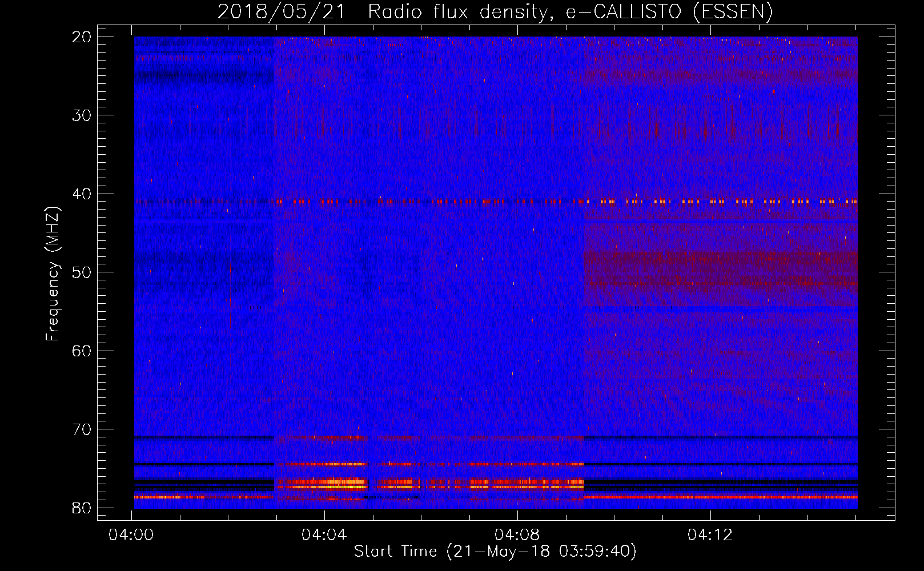This screenshot has width=924, height=571.
Task: Select the 'Frequency (MHZ)' y-axis label
Action: pos(53,275)
